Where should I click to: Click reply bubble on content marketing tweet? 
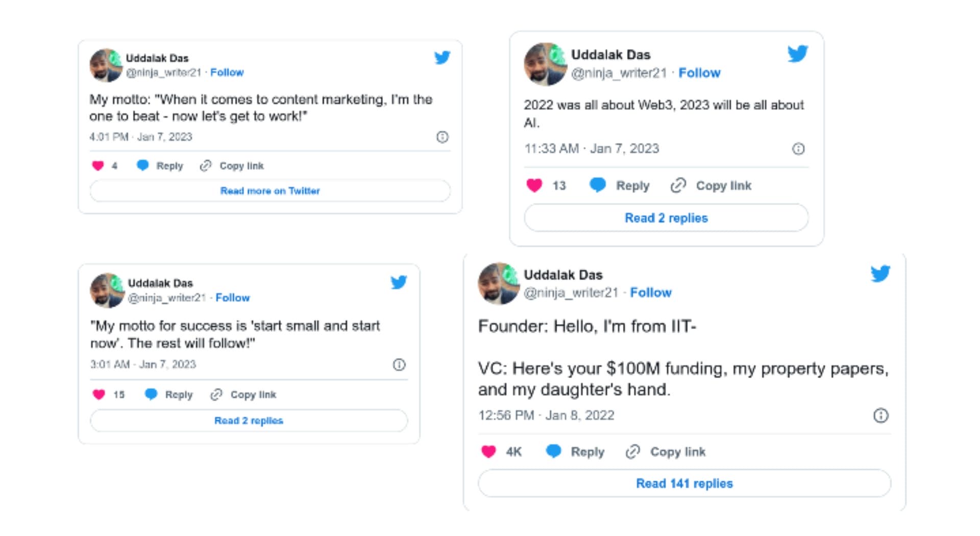click(143, 165)
